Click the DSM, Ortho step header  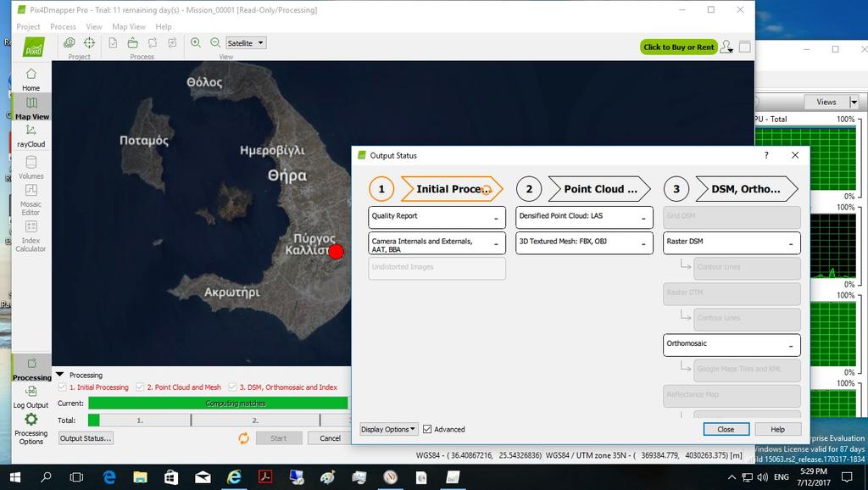click(x=747, y=189)
